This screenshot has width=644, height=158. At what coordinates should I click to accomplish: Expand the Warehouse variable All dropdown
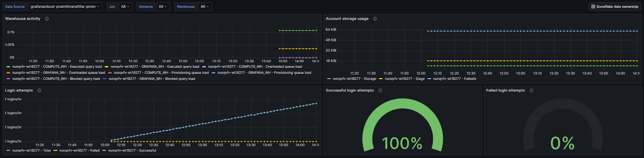click(205, 6)
